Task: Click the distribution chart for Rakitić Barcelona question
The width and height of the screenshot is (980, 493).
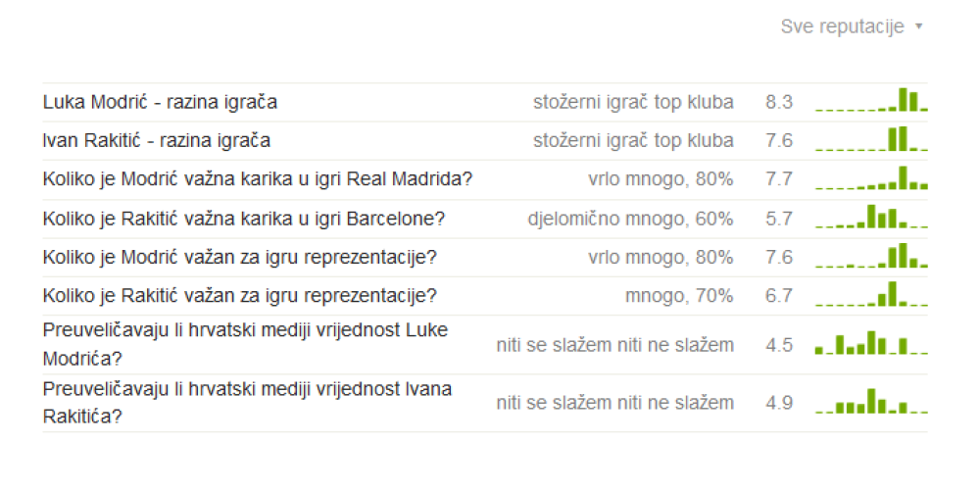Action: click(x=871, y=217)
